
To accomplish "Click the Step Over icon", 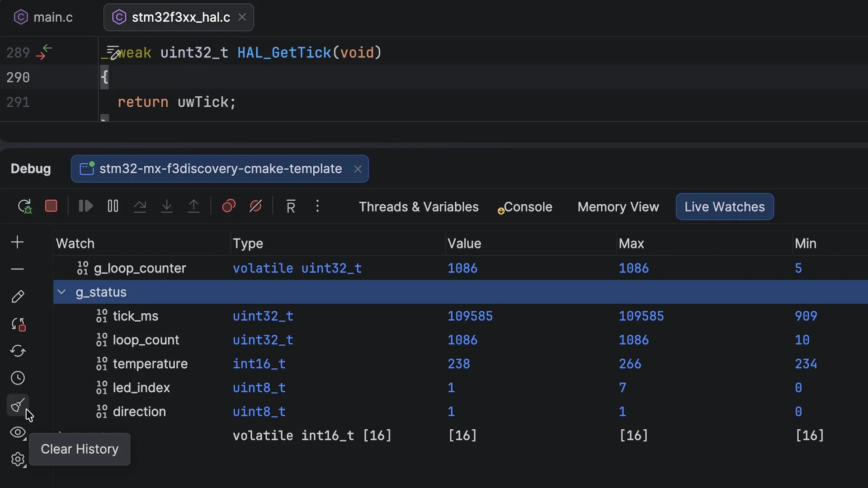I will pos(140,206).
